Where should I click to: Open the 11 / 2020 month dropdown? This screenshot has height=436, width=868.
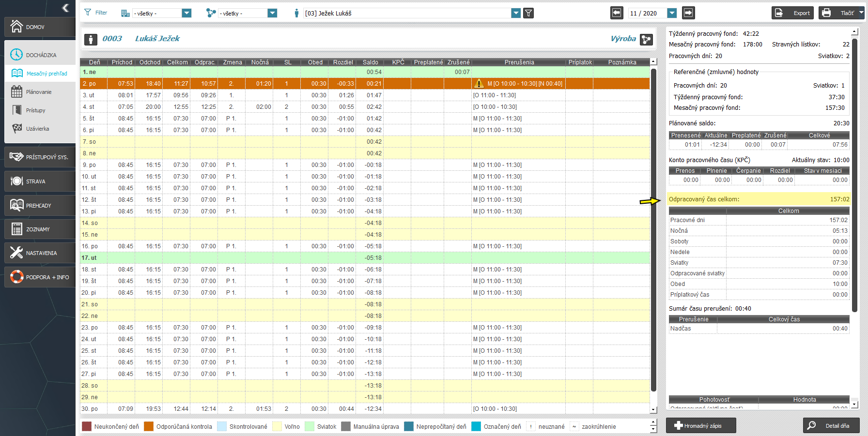672,13
